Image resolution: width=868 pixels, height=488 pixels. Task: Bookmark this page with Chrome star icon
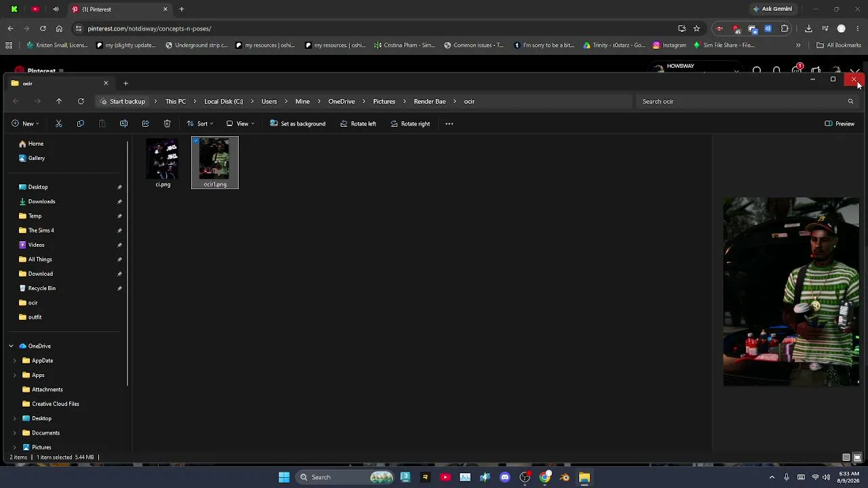(x=696, y=28)
